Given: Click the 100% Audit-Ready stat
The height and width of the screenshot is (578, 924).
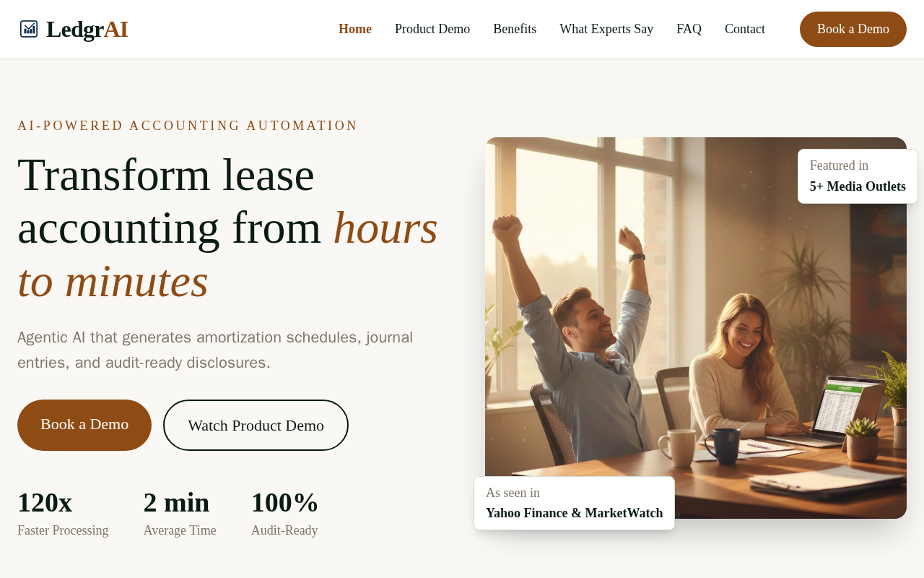Looking at the screenshot, I should 284,513.
